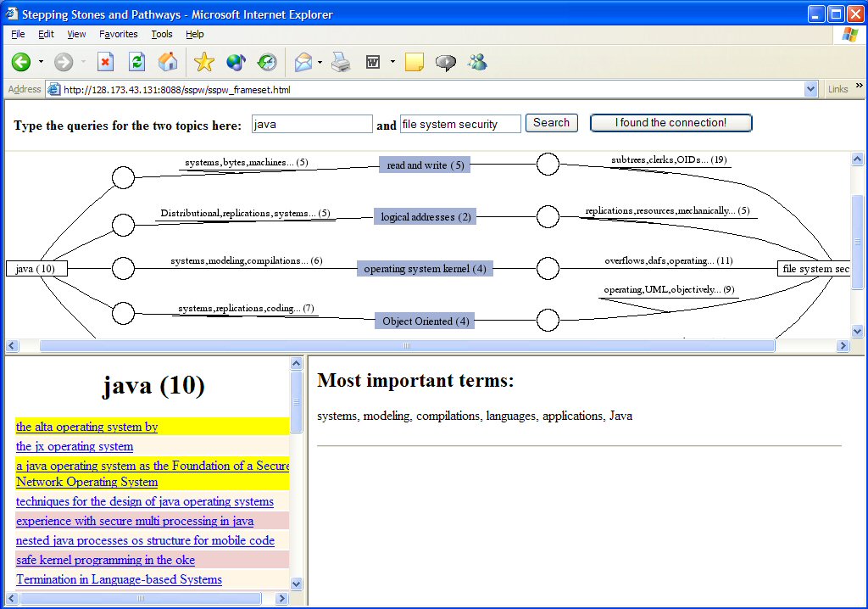Open the Tools menu
The width and height of the screenshot is (868, 609).
[x=162, y=35]
